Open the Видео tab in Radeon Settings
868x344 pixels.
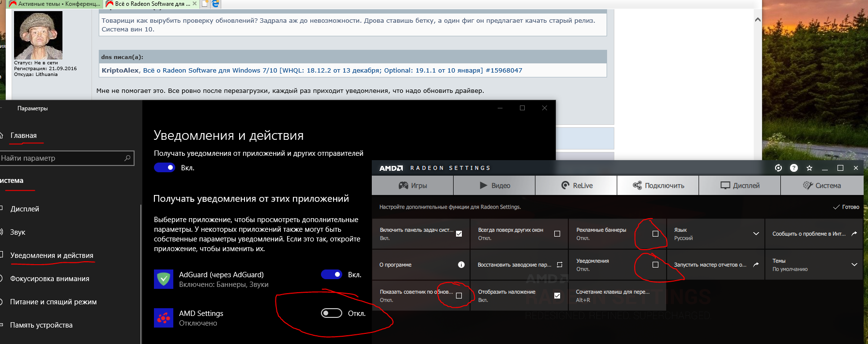click(494, 185)
